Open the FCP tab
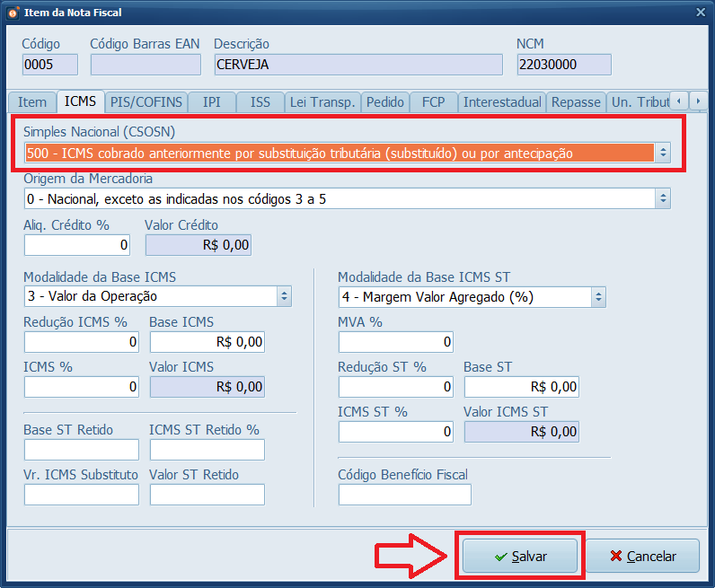 pos(434,102)
